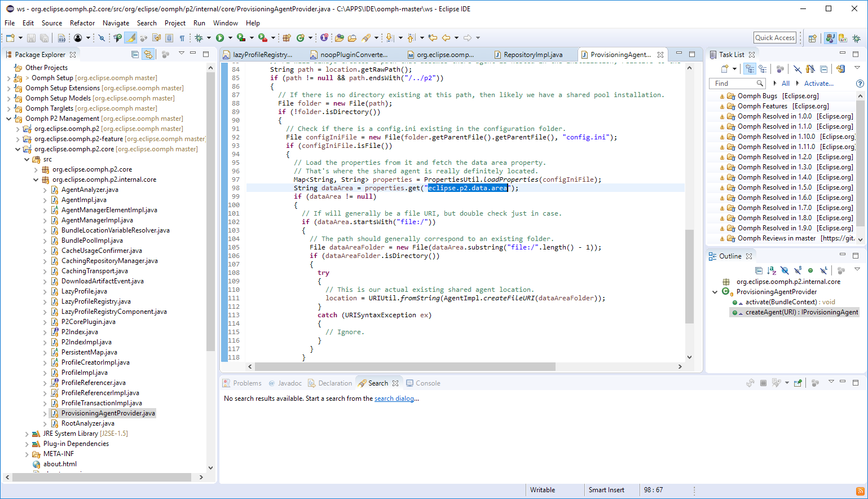Click Sort alphabetically icon in Outline
868x499 pixels.
click(772, 270)
